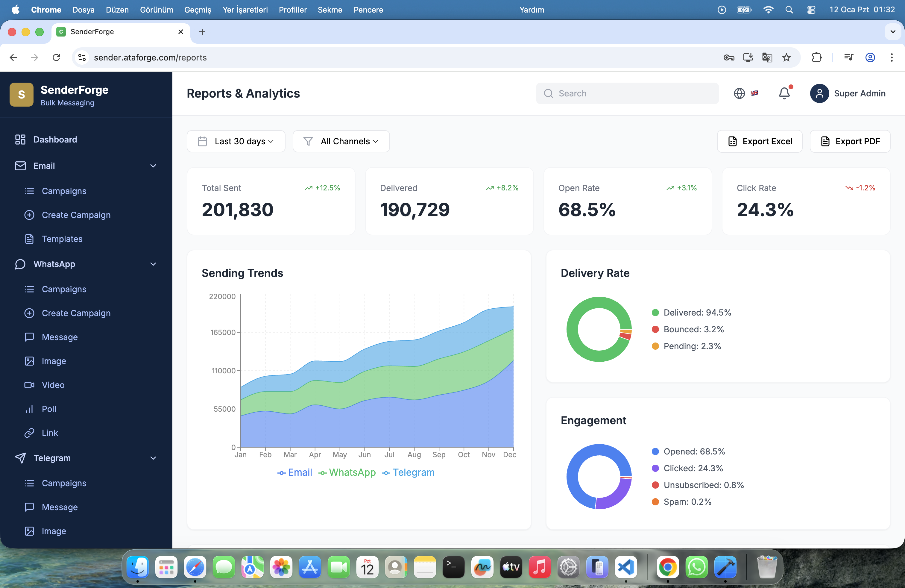
Task: Bookmark page with star icon
Action: click(x=786, y=57)
